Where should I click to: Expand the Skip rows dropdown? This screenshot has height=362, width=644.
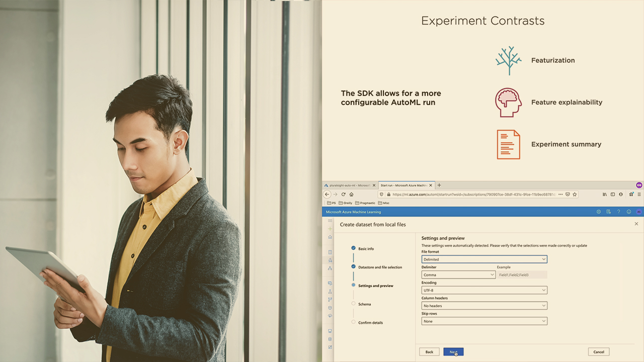tap(484, 321)
